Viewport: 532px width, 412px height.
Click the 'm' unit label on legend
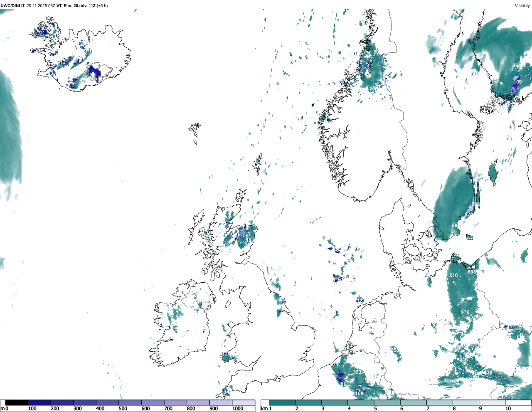pos(2,409)
